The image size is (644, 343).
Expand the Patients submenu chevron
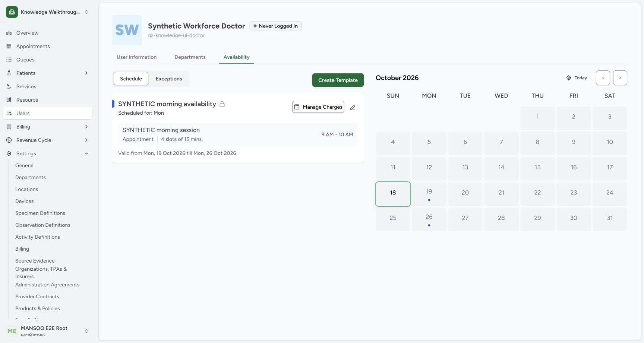(86, 73)
